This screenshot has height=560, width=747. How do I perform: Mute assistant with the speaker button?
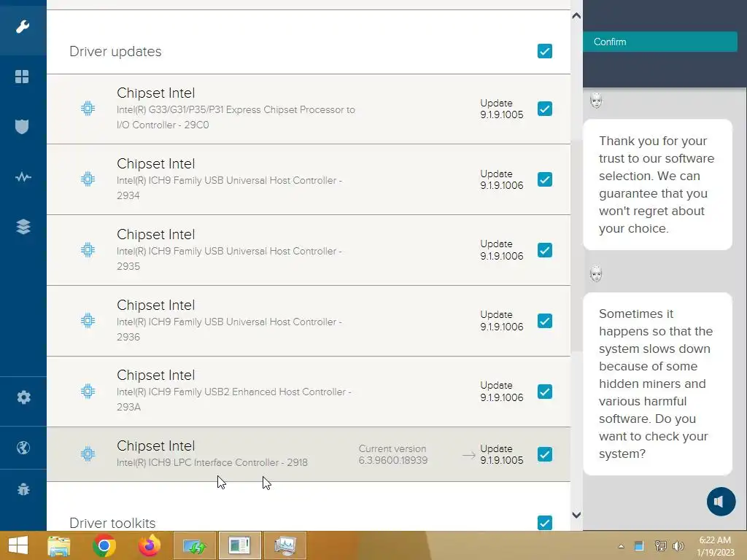[x=721, y=502]
